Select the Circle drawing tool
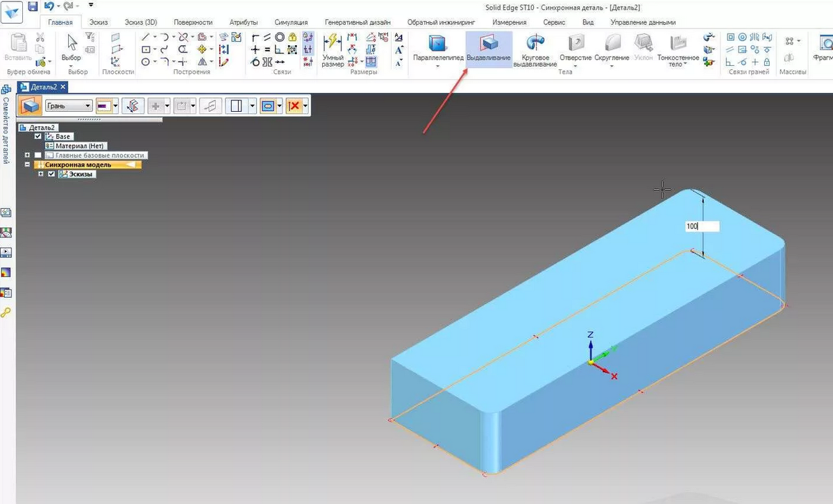 point(145,62)
